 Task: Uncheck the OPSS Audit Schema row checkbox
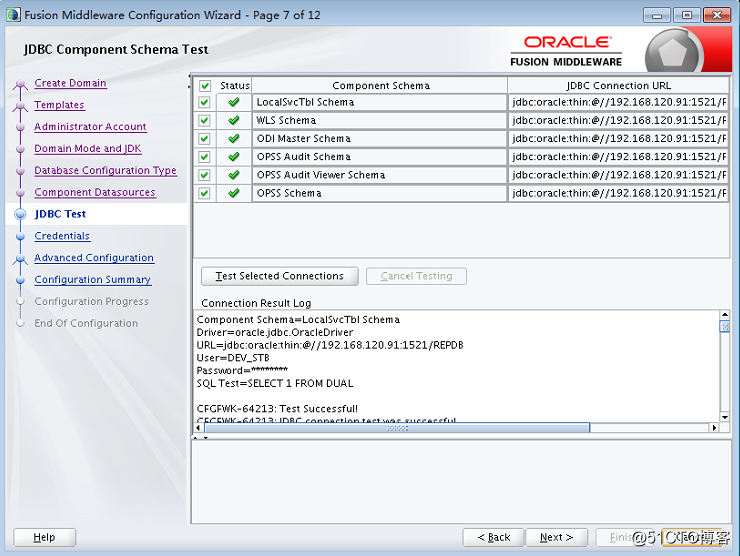tap(204, 157)
